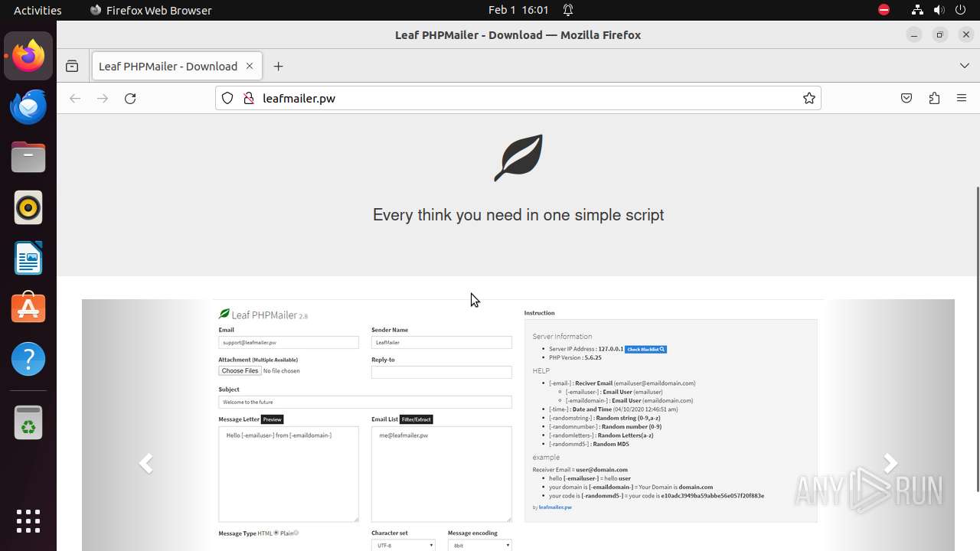This screenshot has height=551, width=980.
Task: Launch LibreOffice Writer from the dock
Action: (x=28, y=258)
